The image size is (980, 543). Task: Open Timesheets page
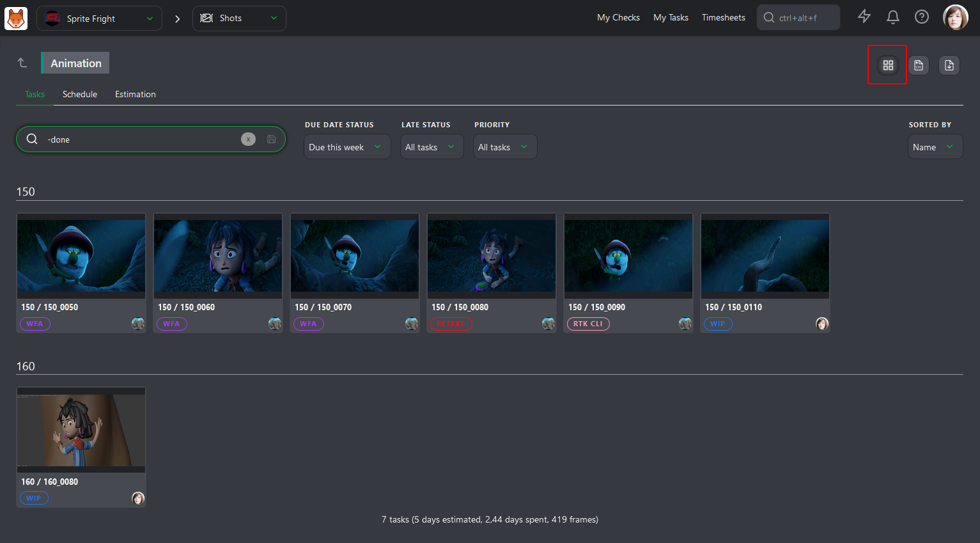pos(724,17)
